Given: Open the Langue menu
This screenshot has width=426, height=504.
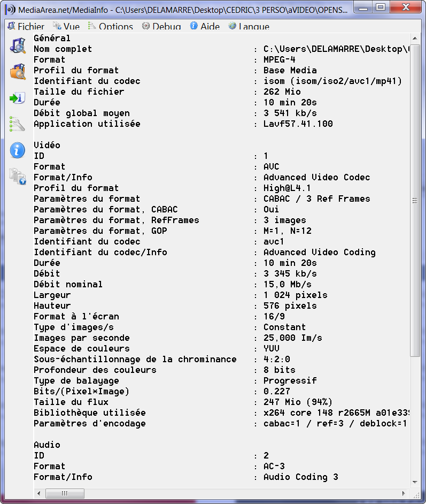Looking at the screenshot, I should tap(249, 27).
